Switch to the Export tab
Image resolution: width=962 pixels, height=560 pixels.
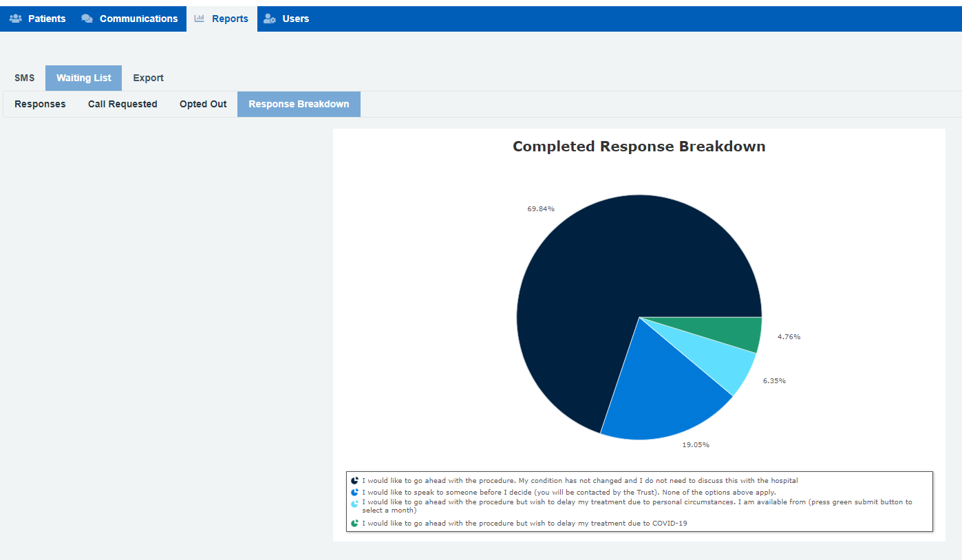tap(148, 78)
